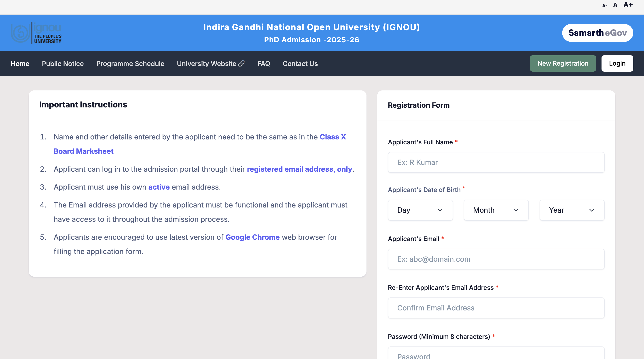The width and height of the screenshot is (644, 359).
Task: Go to the Public Notice page
Action: 63,64
